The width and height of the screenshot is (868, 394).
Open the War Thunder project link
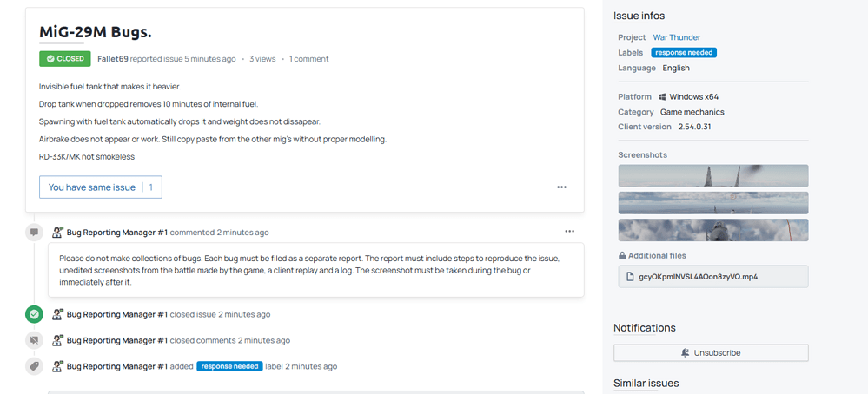677,37
